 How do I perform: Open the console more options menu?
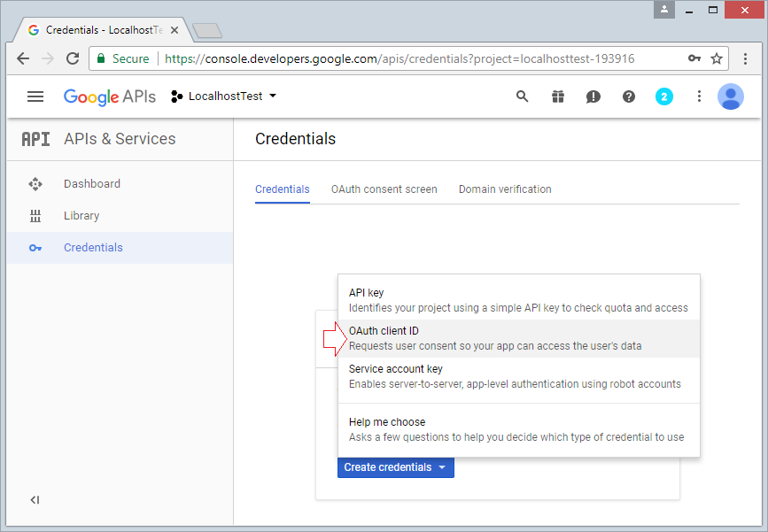coord(699,96)
